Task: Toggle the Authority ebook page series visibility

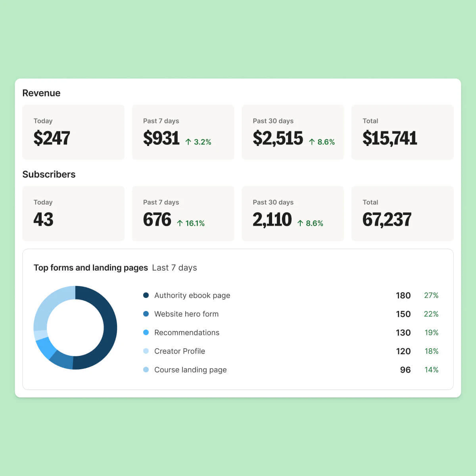Action: coord(192,295)
